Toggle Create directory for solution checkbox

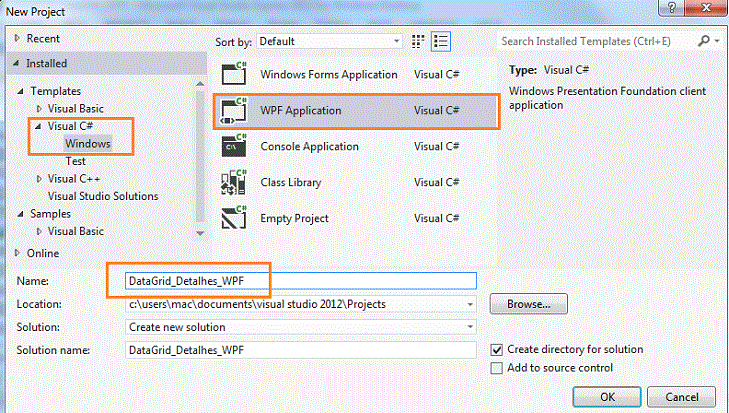tap(497, 349)
